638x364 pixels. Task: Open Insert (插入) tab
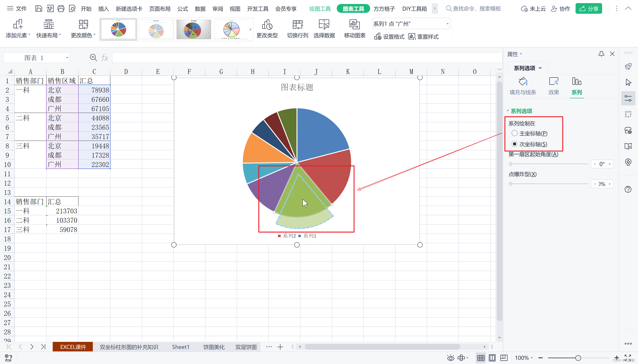tap(103, 9)
